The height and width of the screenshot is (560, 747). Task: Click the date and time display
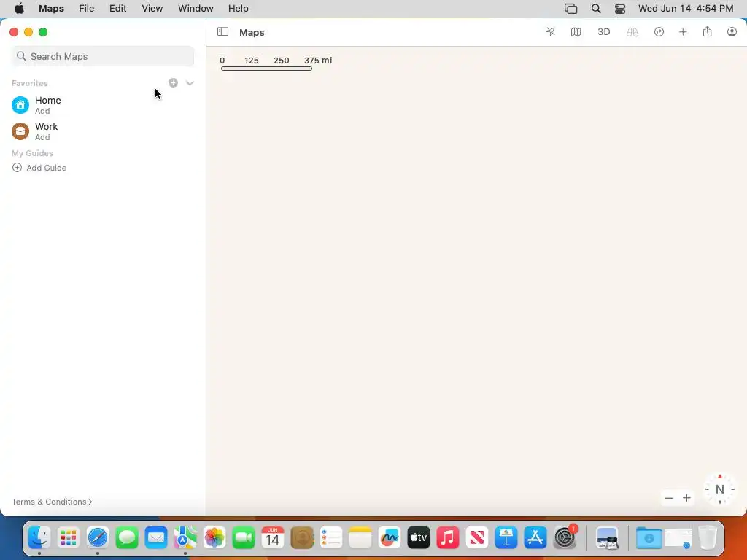(686, 9)
